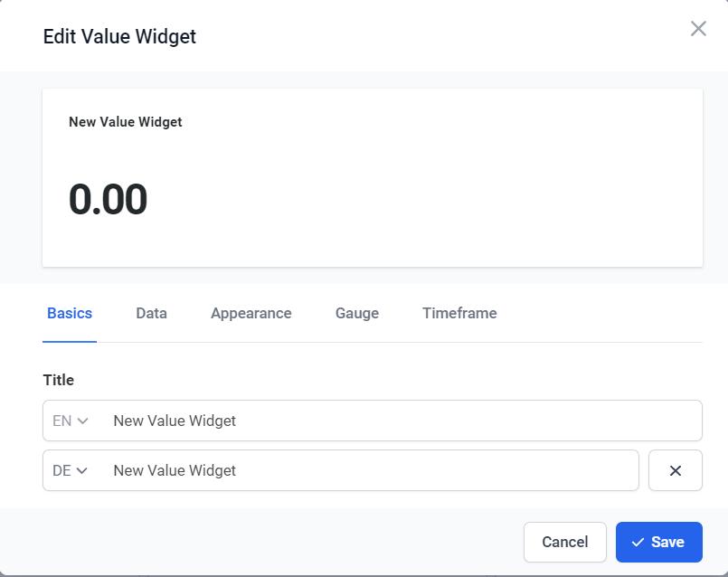This screenshot has width=728, height=577.
Task: Switch to the Basics tab
Action: click(x=70, y=313)
